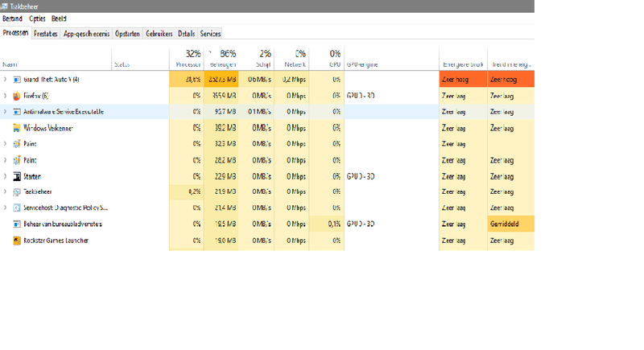Image resolution: width=644 pixels, height=350 pixels.
Task: Sort by Energieverbruik column header
Action: pos(464,59)
